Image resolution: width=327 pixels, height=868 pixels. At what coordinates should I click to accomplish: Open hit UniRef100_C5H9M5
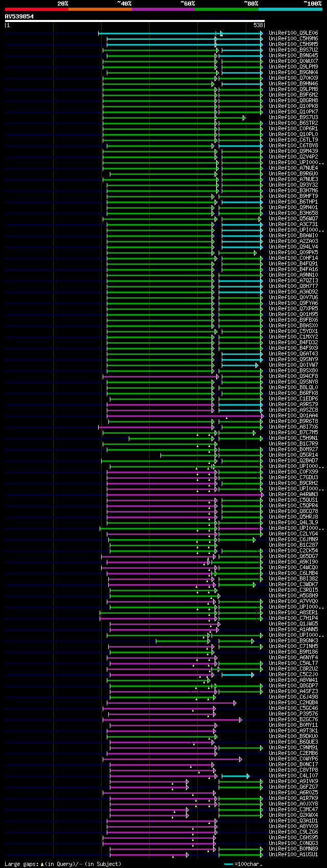293,44
